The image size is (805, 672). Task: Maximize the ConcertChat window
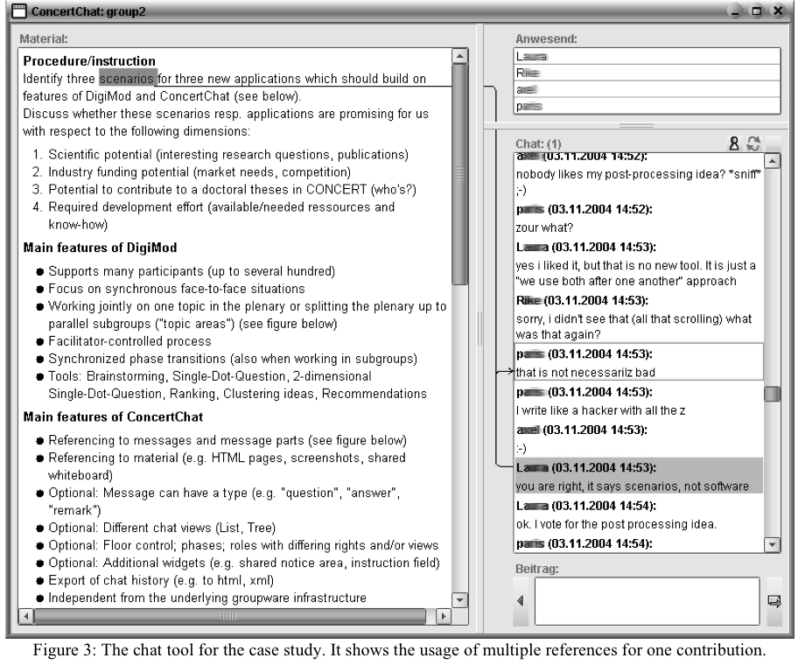[757, 10]
